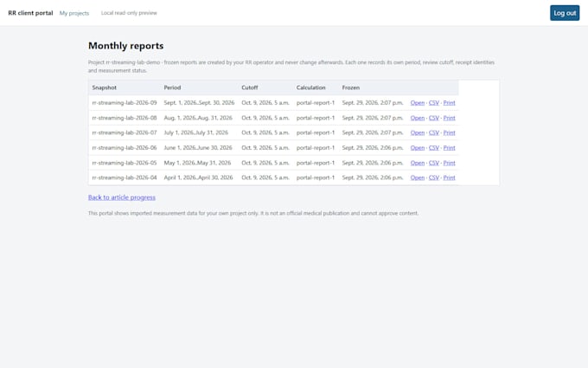Click the Frozen column header
Image resolution: width=588 pixels, height=368 pixels.
coord(350,87)
